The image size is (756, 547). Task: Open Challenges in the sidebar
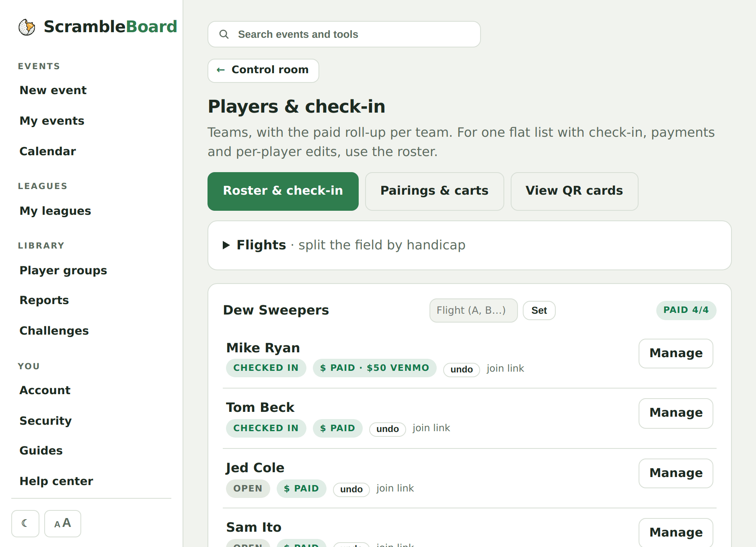click(x=54, y=331)
